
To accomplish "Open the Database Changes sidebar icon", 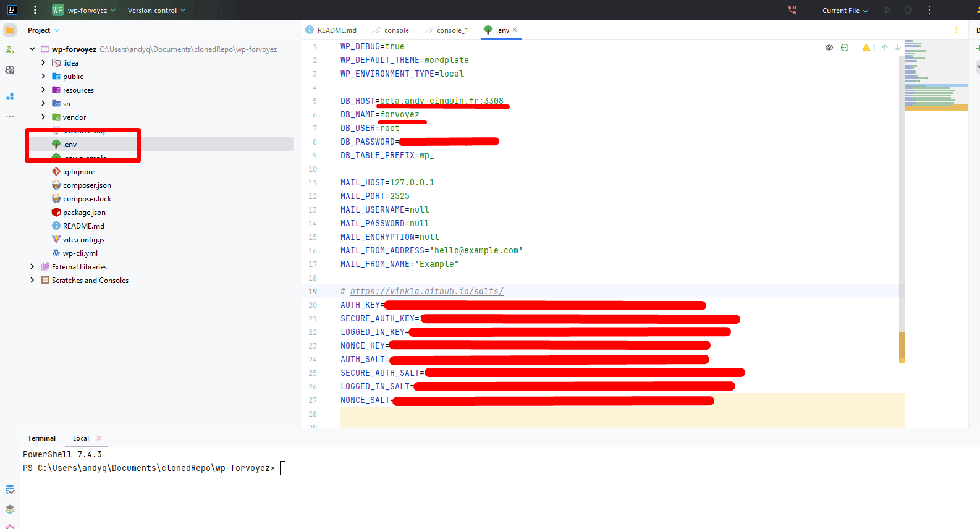I will 10,489.
